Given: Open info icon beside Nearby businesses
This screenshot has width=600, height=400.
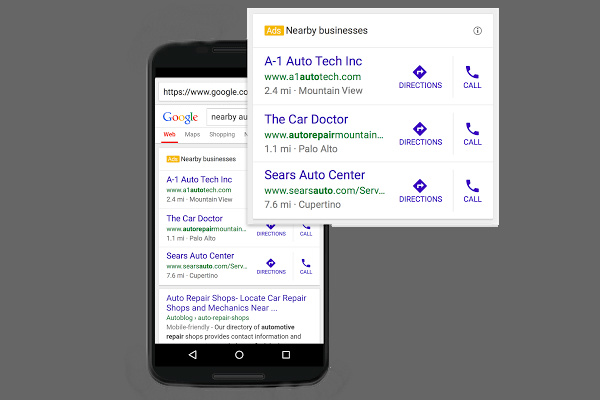Looking at the screenshot, I should tap(477, 31).
